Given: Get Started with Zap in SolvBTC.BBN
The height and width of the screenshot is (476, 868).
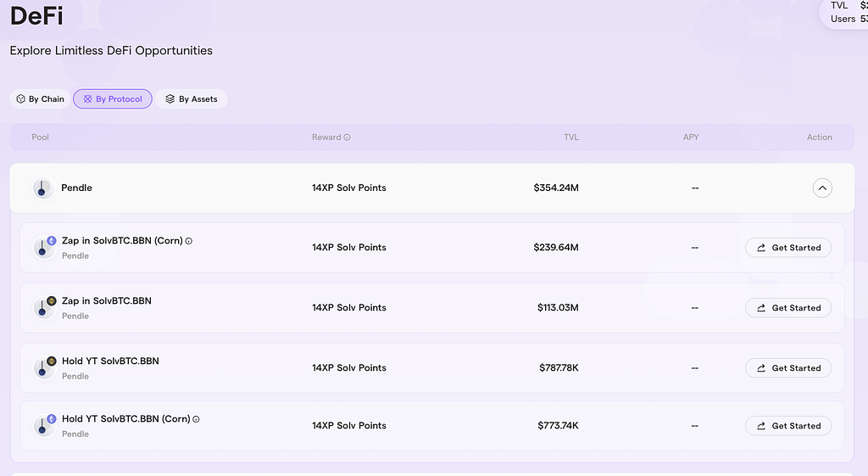Looking at the screenshot, I should click(x=788, y=308).
